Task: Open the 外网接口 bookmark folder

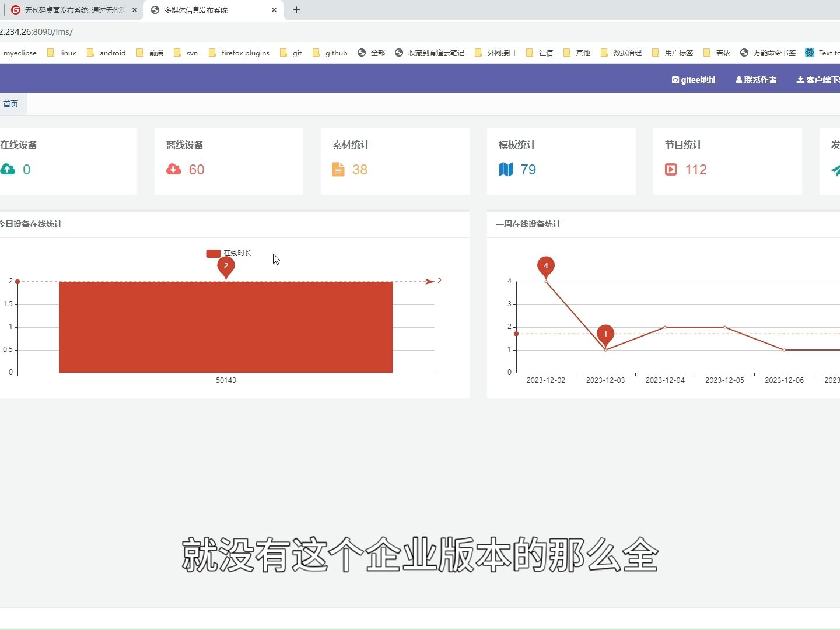Action: (495, 52)
